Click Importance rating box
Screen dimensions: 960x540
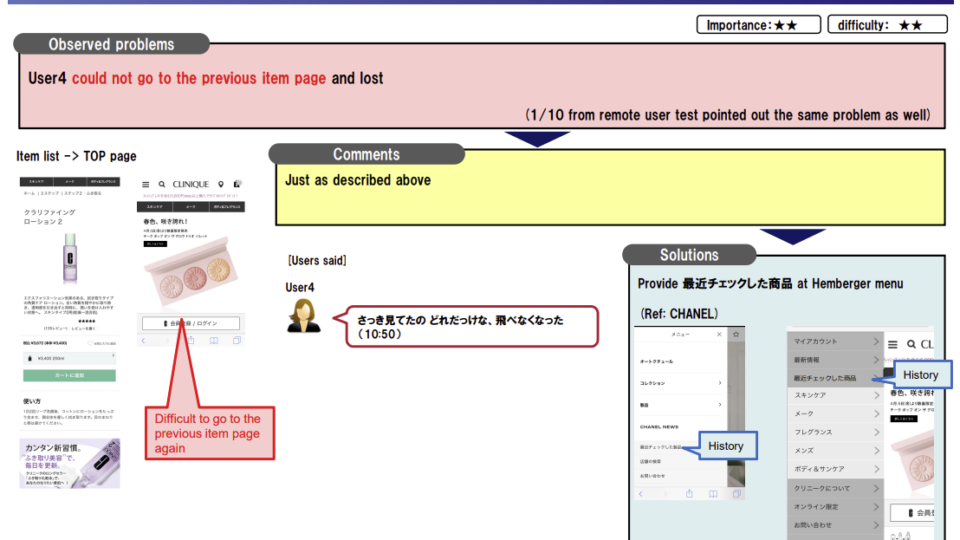coord(759,24)
